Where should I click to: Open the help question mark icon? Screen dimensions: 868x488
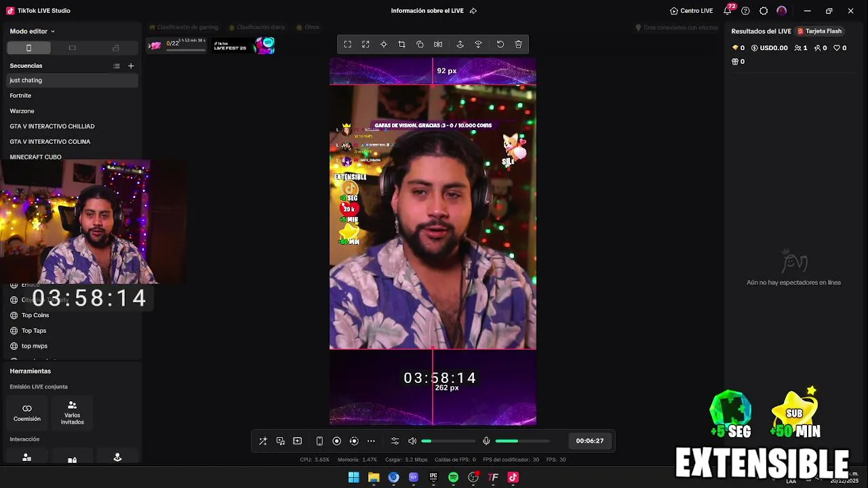(x=746, y=11)
